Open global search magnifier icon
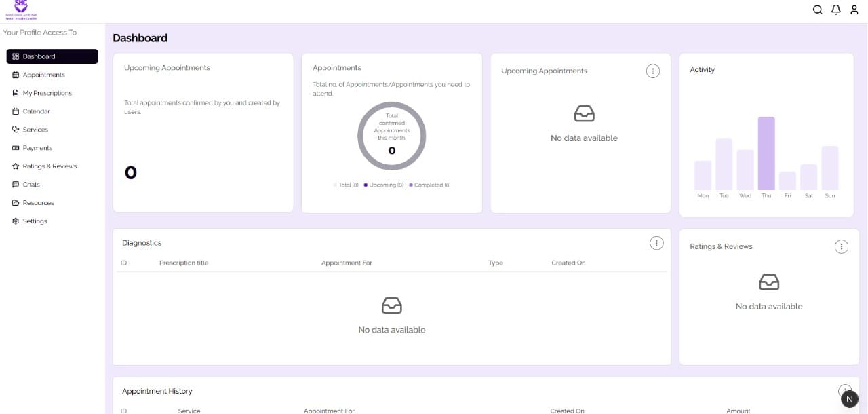 click(817, 10)
